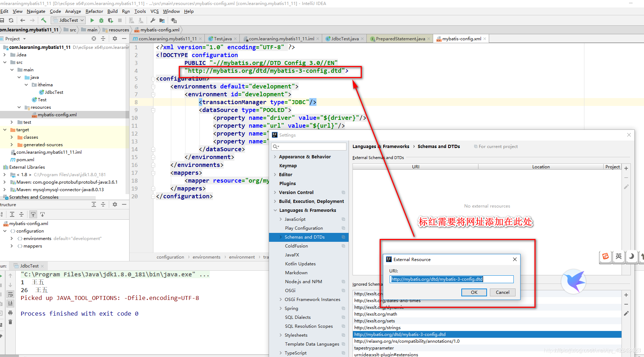Viewport: 644px width, 357px height.
Task: Collapse the src folder node
Action: [x=5, y=62]
